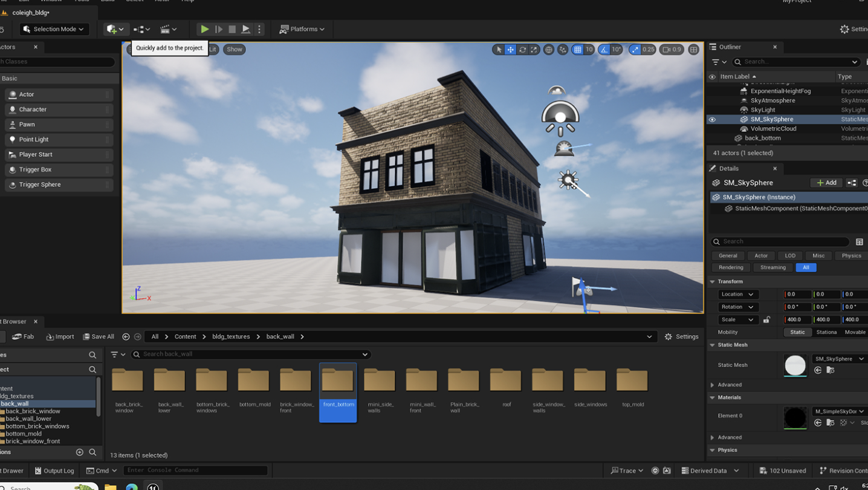Screen dimensions: 868x490
Task: Click the Import button in Content Browser
Action: [60, 337]
